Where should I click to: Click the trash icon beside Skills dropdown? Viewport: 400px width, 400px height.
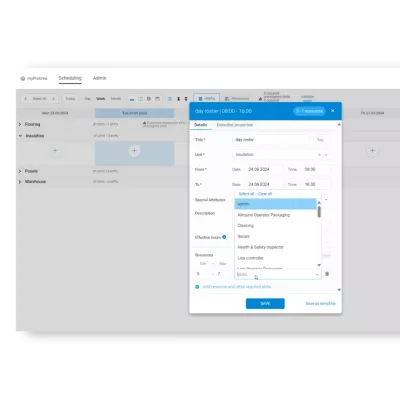(x=327, y=274)
